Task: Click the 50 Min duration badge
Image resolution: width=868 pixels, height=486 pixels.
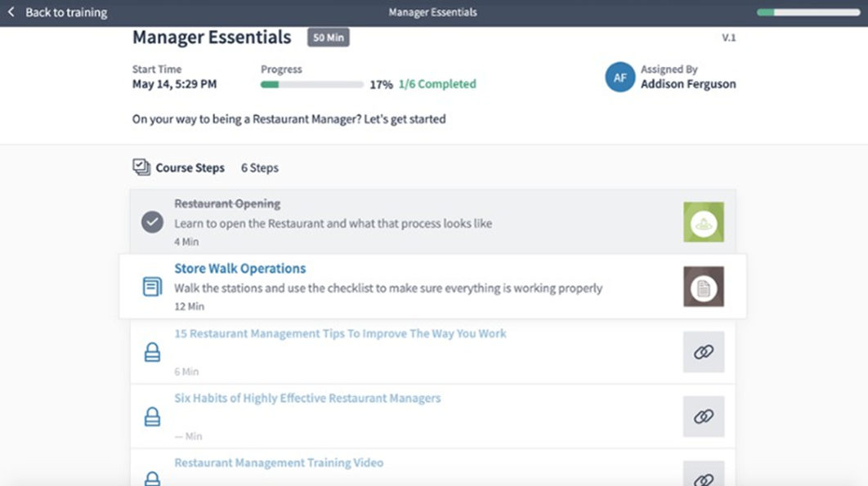Action: [x=328, y=38]
